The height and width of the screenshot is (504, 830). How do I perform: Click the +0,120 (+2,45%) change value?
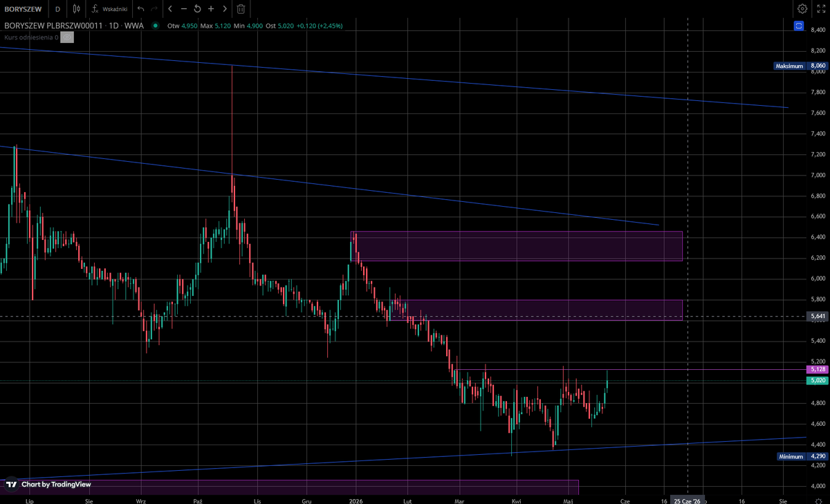tap(319, 26)
